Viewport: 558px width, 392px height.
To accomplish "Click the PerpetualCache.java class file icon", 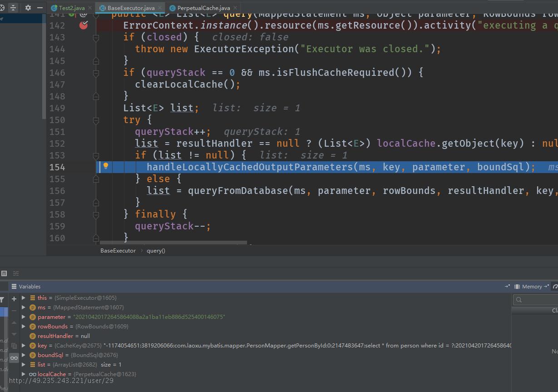I will pyautogui.click(x=173, y=8).
